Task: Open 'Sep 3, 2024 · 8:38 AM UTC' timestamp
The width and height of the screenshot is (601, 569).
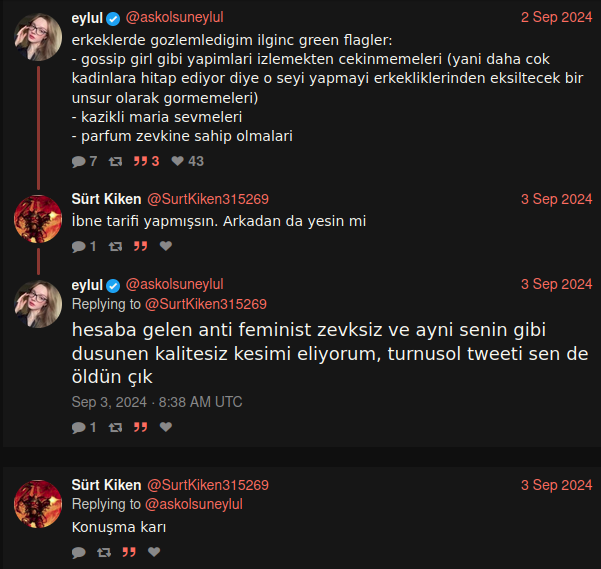Action: (x=157, y=402)
